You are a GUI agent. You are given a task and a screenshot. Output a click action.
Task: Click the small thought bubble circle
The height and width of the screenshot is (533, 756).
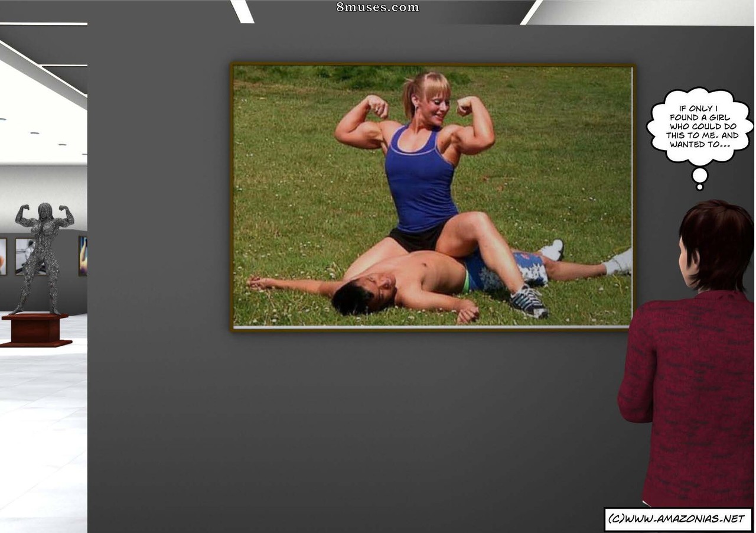click(700, 175)
